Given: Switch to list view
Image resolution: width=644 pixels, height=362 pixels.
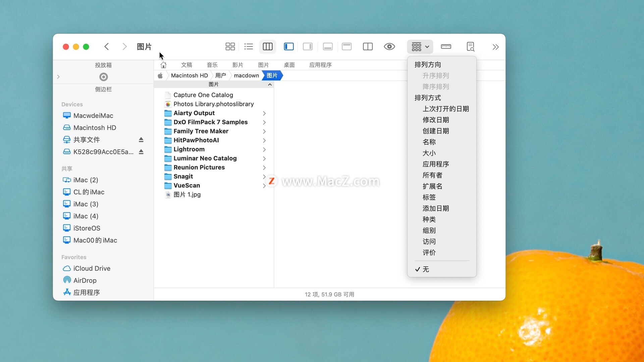Looking at the screenshot, I should (x=249, y=47).
